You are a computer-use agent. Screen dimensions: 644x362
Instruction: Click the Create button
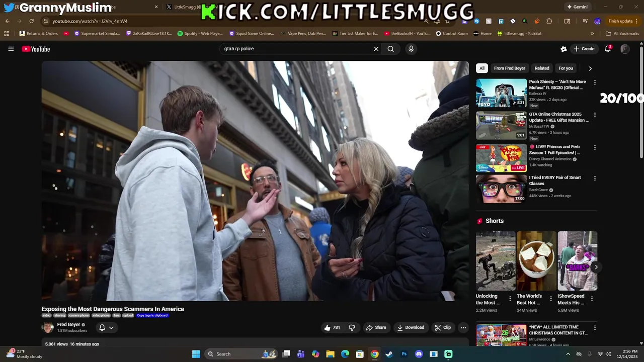point(584,49)
